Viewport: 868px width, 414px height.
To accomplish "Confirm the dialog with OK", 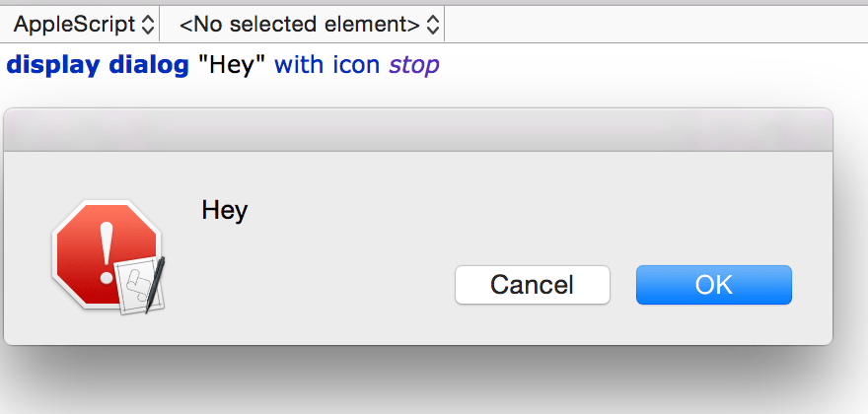I will 713,285.
